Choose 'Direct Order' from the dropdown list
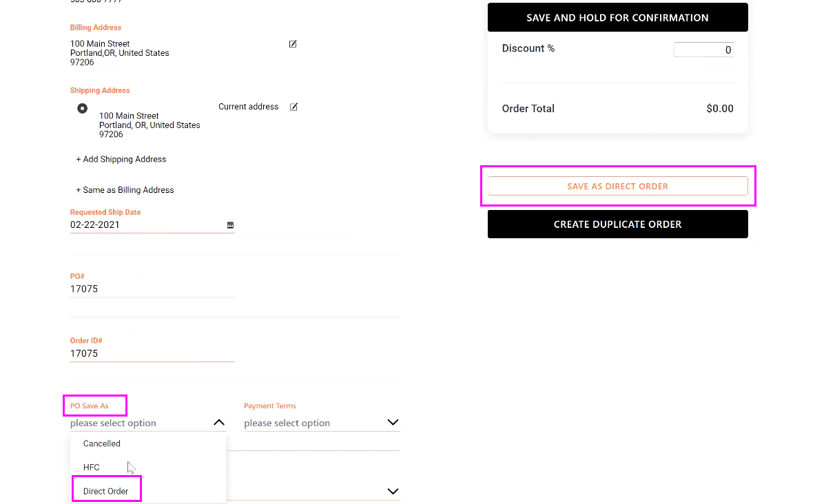 (106, 491)
